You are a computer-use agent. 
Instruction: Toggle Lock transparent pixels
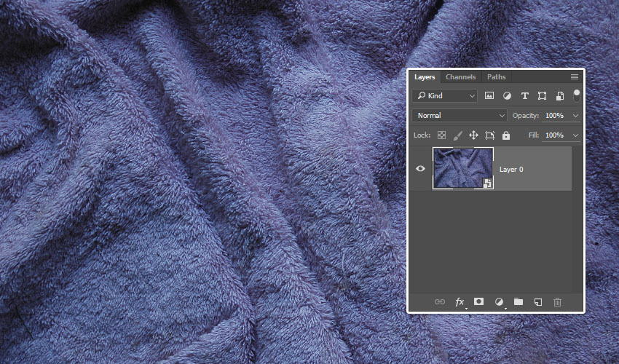441,135
